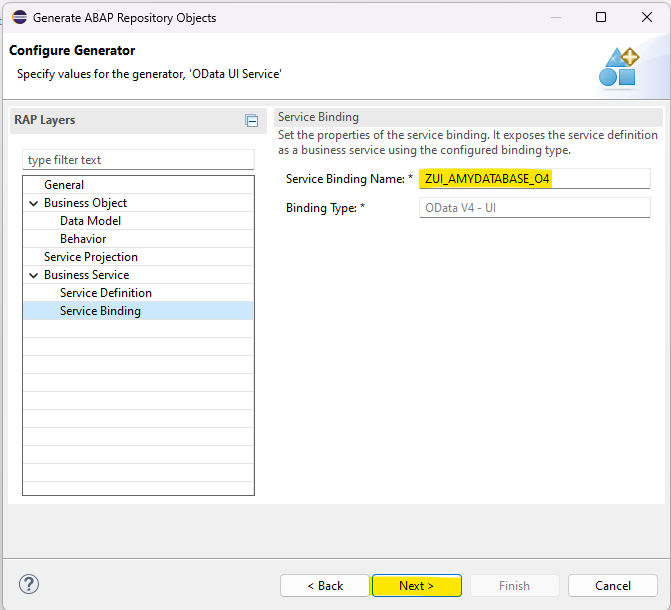
Task: Click the Finish button
Action: coord(515,586)
